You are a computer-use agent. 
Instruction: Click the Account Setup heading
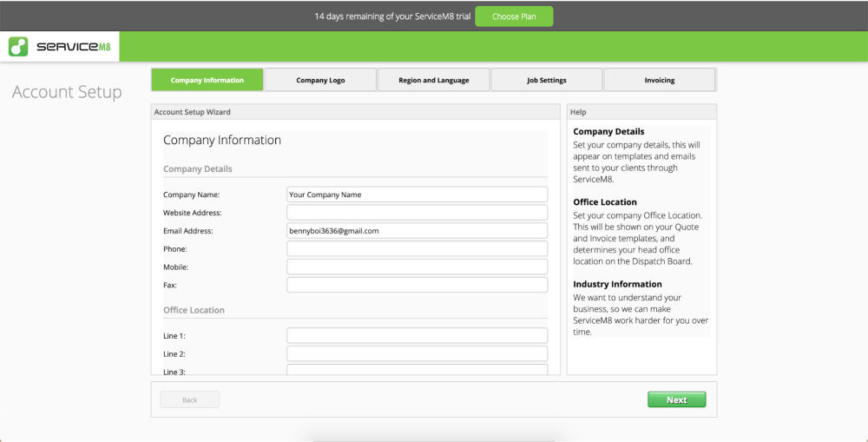67,92
